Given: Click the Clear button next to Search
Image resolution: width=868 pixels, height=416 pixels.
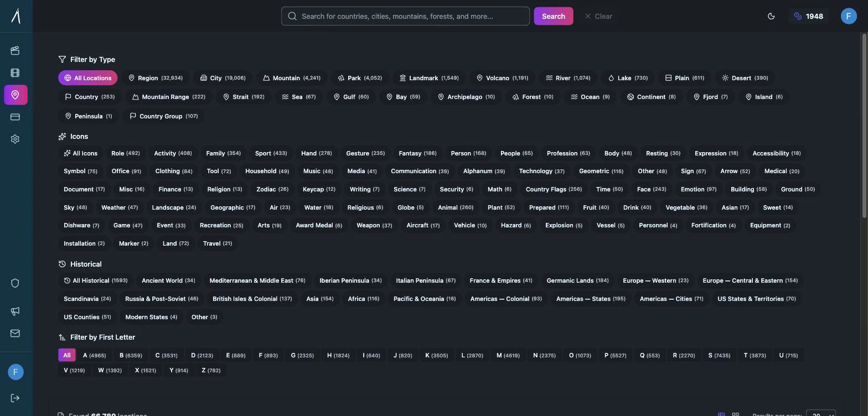Looking at the screenshot, I should click(598, 16).
